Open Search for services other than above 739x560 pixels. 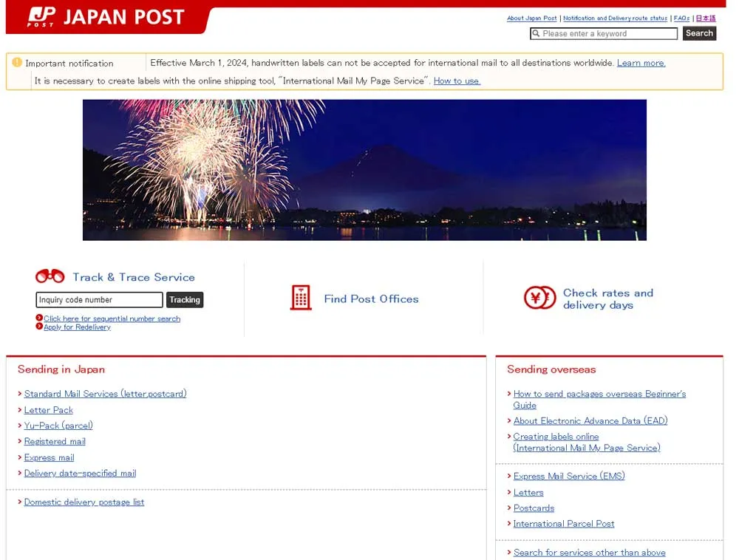[589, 553]
